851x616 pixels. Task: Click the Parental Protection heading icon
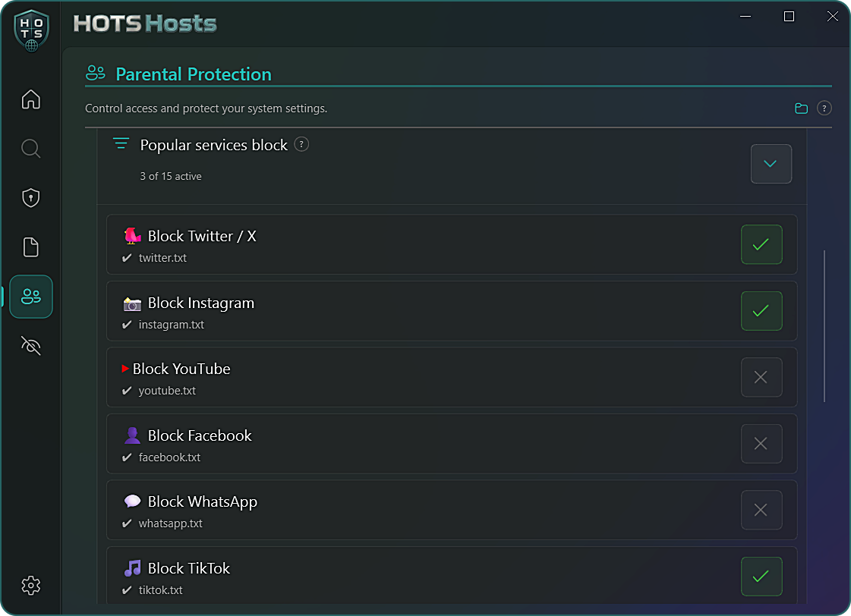(x=96, y=73)
